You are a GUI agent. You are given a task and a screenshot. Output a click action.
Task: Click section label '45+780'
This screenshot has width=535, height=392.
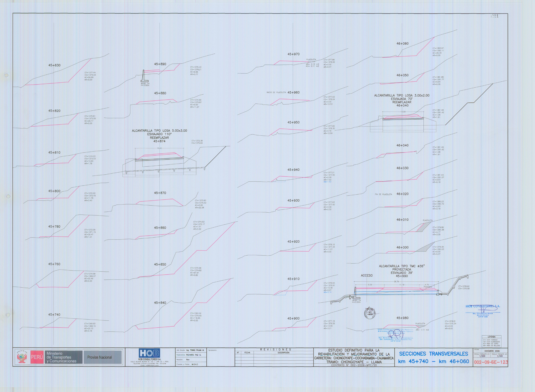click(54, 227)
